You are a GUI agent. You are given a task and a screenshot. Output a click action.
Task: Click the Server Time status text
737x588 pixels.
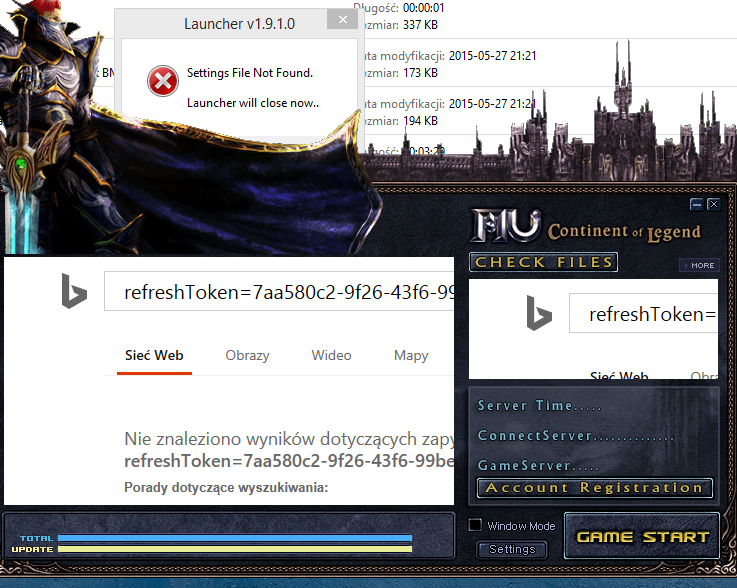coord(539,406)
